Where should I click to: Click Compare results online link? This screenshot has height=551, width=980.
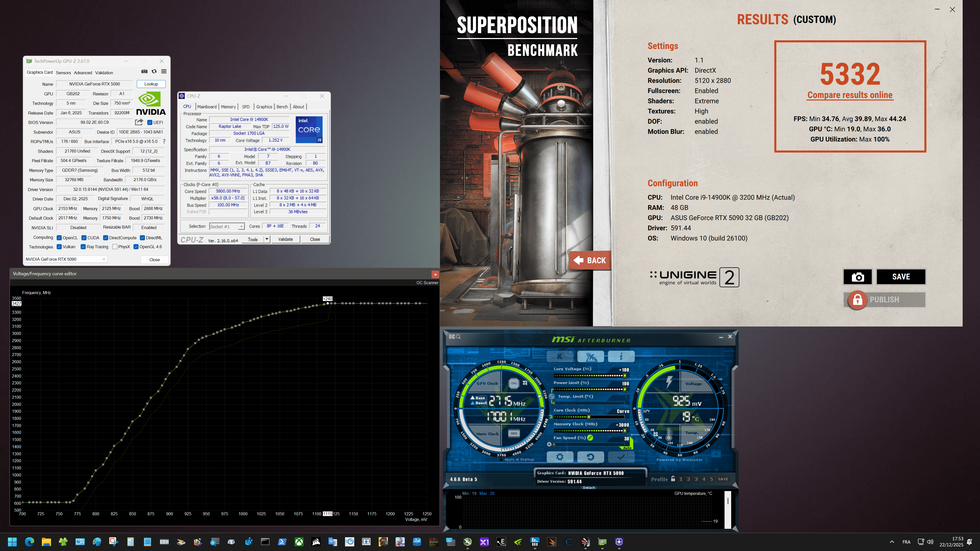(850, 95)
